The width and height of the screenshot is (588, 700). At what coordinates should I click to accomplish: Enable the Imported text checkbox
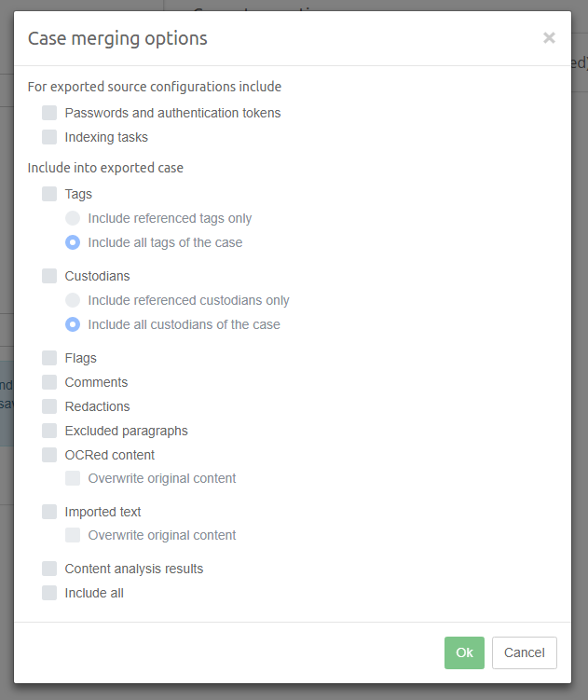pyautogui.click(x=49, y=512)
